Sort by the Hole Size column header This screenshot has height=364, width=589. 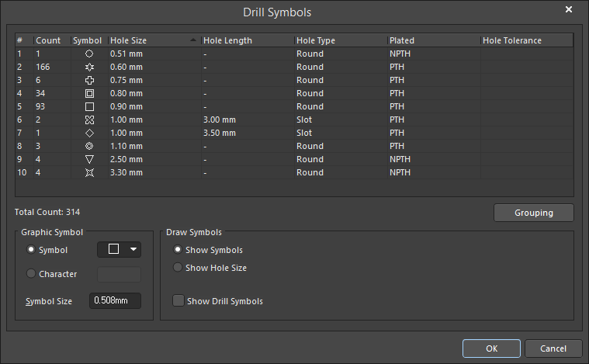153,40
